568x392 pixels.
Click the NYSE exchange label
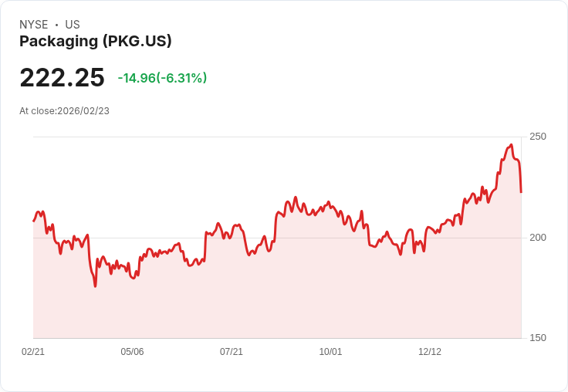point(33,25)
